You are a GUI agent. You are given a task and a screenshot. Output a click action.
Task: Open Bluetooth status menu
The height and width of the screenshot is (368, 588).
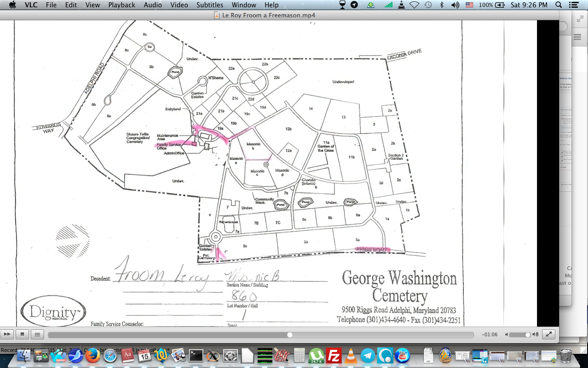click(441, 5)
